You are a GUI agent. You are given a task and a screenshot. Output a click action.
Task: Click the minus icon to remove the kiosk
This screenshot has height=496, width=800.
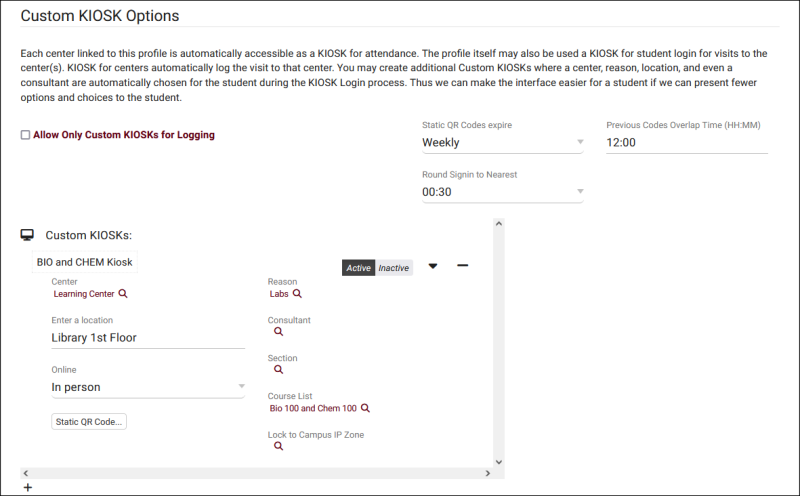(x=463, y=266)
